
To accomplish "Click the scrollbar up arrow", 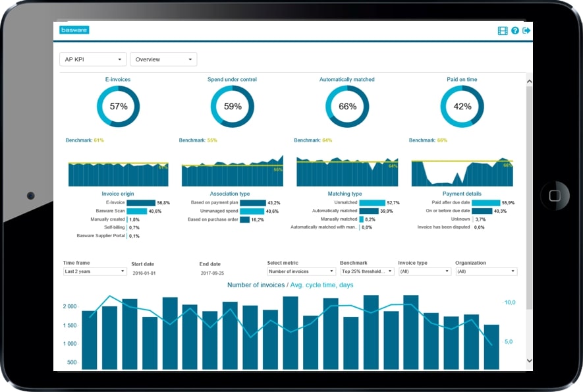I will pyautogui.click(x=529, y=81).
